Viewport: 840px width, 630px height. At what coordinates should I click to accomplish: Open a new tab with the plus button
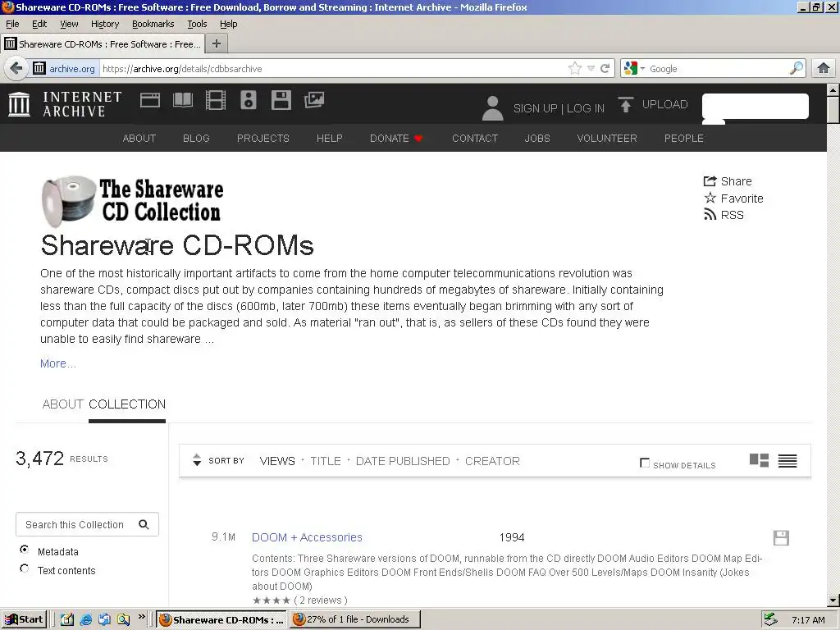[217, 44]
